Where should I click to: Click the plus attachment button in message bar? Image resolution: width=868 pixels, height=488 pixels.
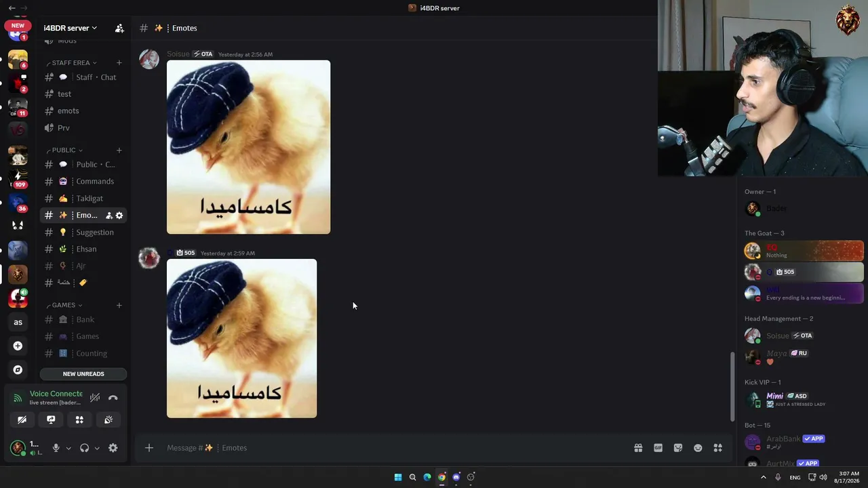[149, 448]
